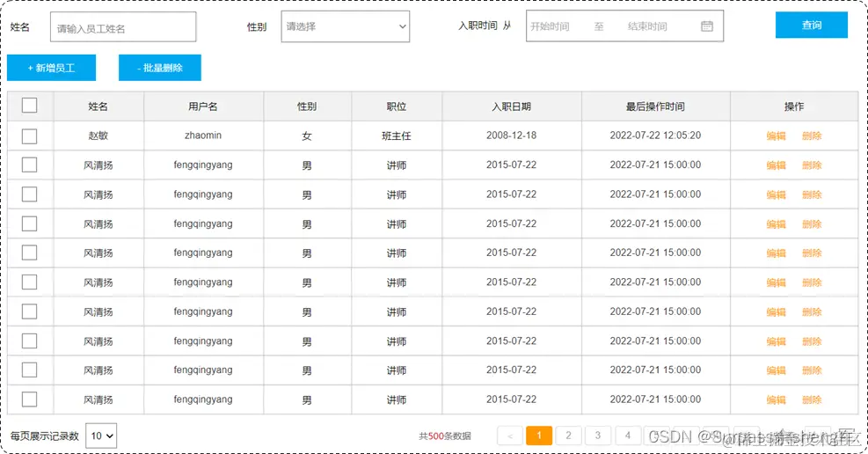Click the 批量删除 batch delete button
Image resolution: width=868 pixels, height=454 pixels.
[160, 68]
